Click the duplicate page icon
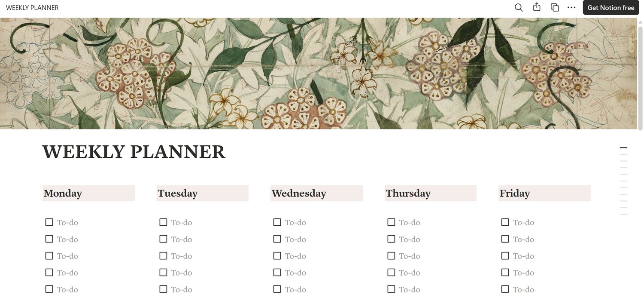The image size is (644, 304). (555, 8)
